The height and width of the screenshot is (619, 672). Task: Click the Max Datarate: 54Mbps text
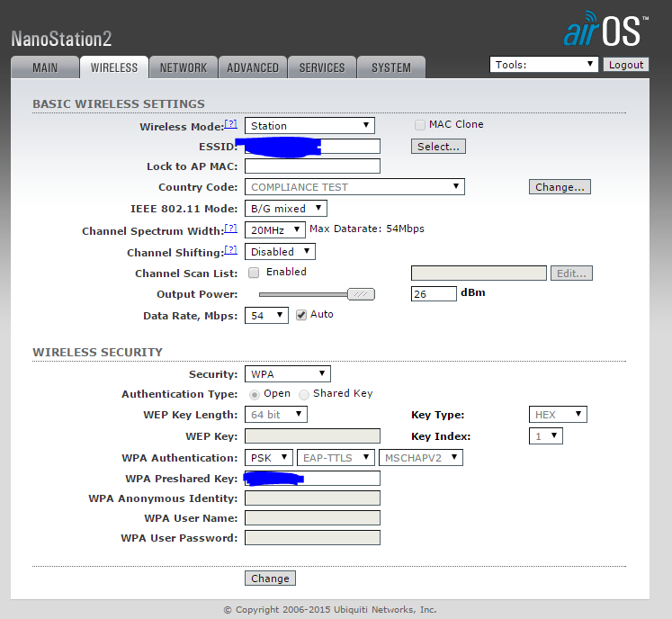click(367, 229)
